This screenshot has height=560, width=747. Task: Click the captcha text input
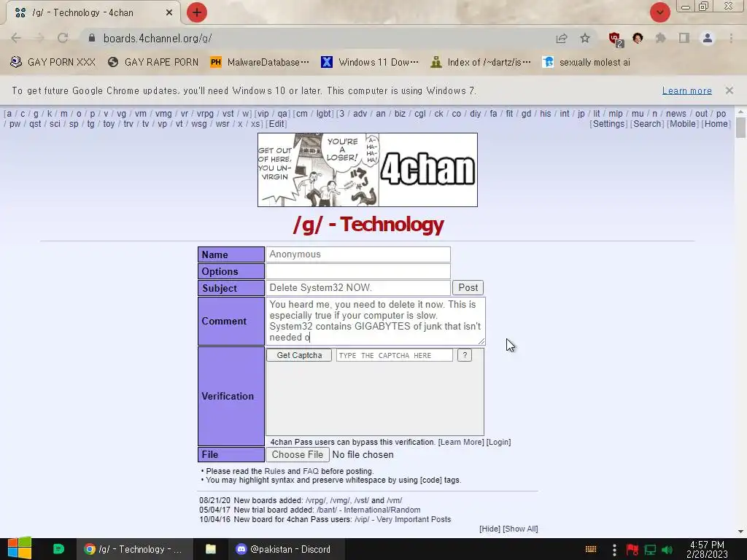395,355
